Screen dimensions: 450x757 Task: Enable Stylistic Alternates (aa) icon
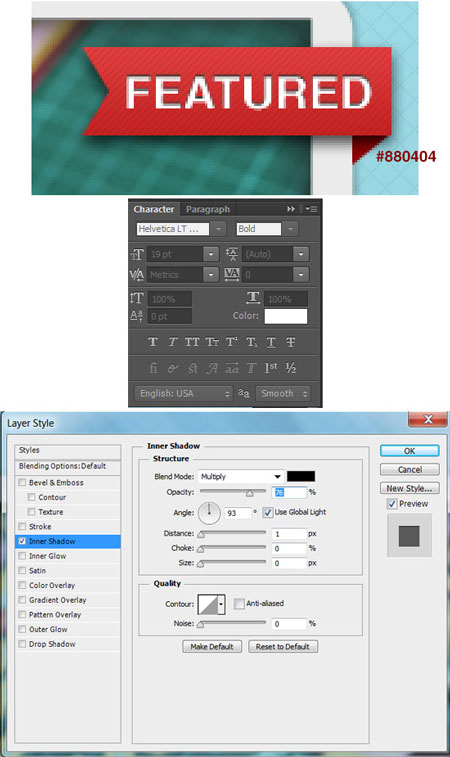232,368
